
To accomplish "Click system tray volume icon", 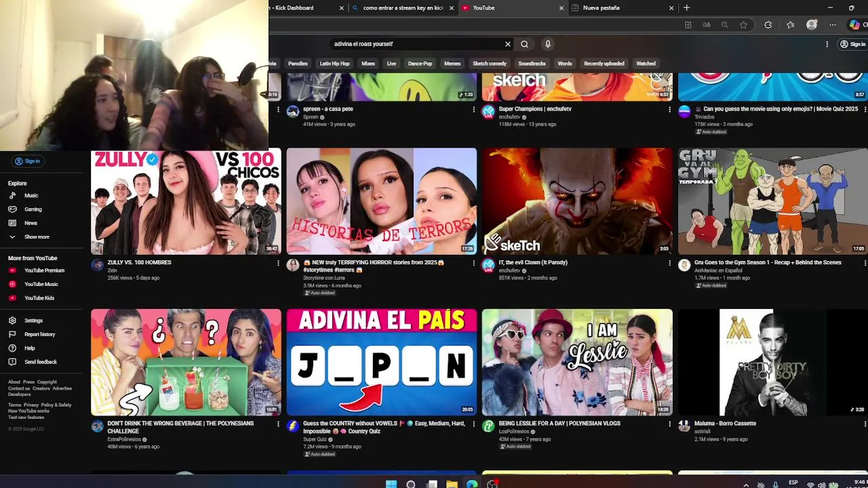I will [821, 485].
